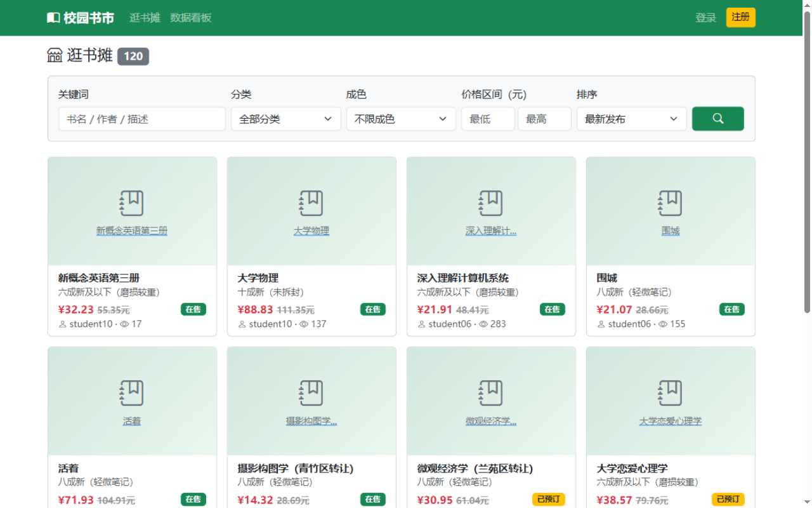This screenshot has height=508, width=812.
Task: Click seller student10 on 大学物理 card
Action: [x=270, y=324]
